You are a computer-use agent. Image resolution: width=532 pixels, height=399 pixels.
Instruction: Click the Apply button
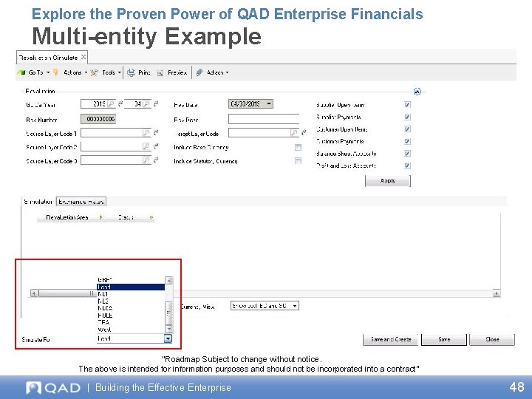388,181
